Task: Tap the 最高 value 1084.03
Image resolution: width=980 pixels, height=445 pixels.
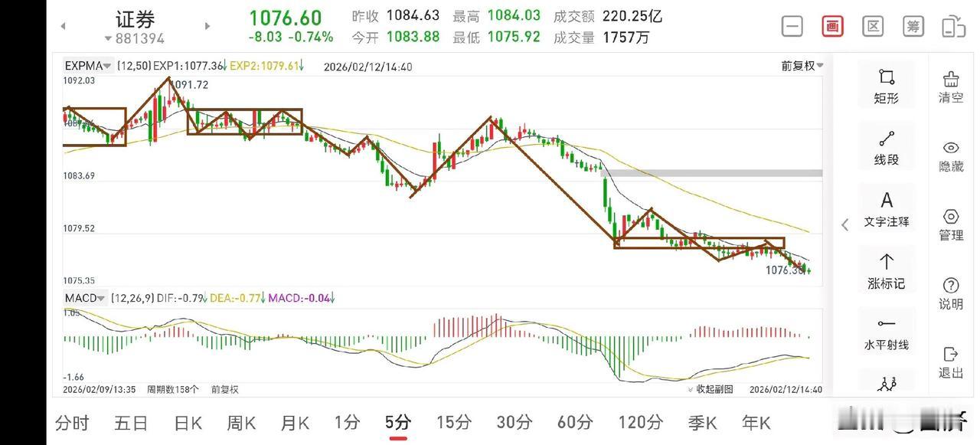Action: 514,16
